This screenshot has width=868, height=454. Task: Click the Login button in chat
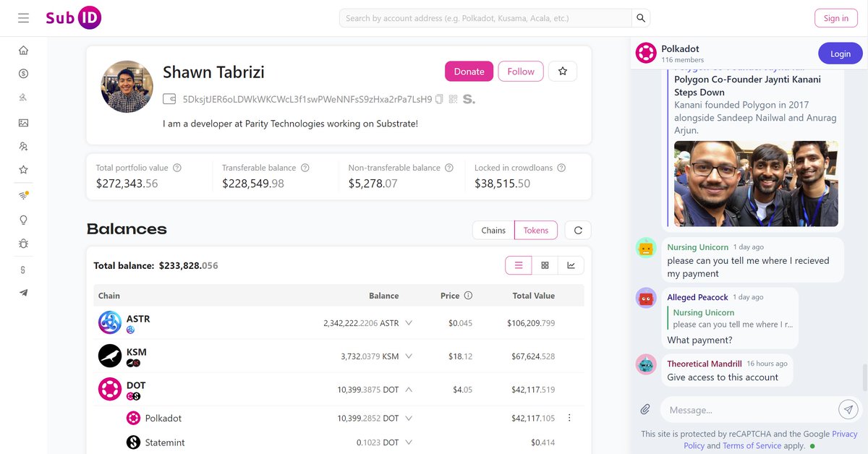click(x=841, y=53)
